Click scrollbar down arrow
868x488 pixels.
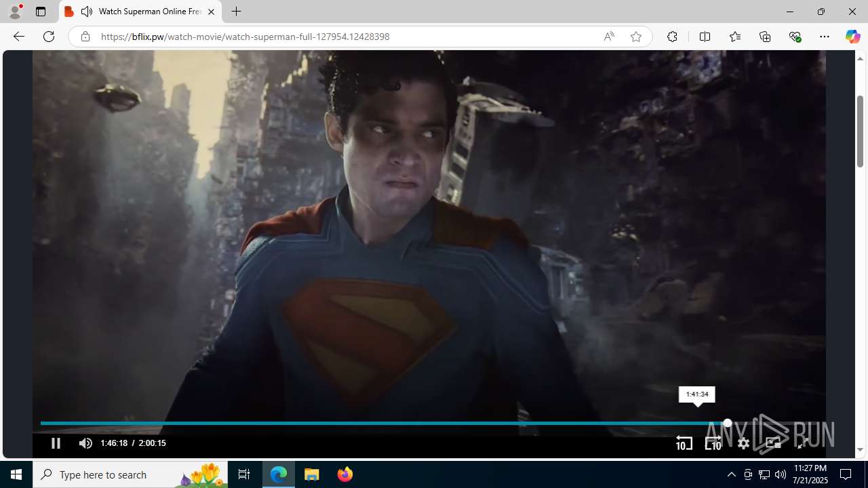click(860, 450)
